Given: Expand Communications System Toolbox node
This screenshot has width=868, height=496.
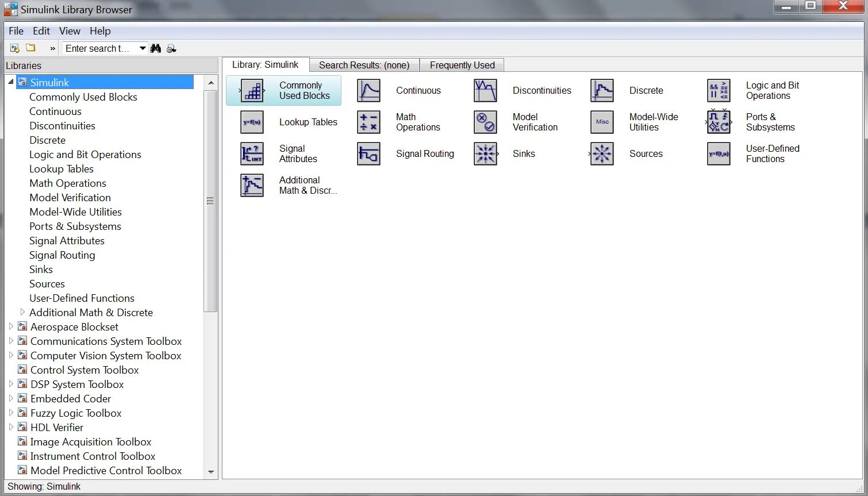Looking at the screenshot, I should click(10, 341).
